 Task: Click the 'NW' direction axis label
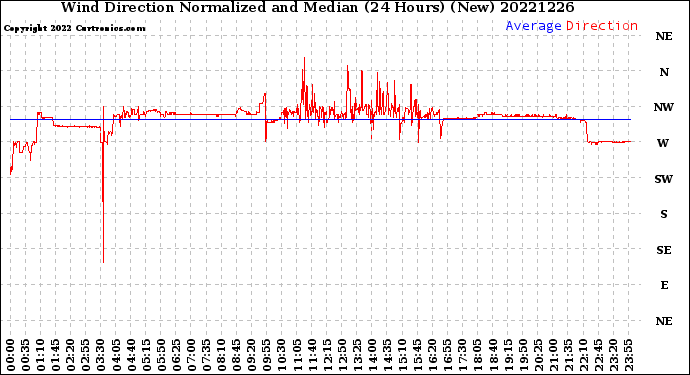[664, 107]
